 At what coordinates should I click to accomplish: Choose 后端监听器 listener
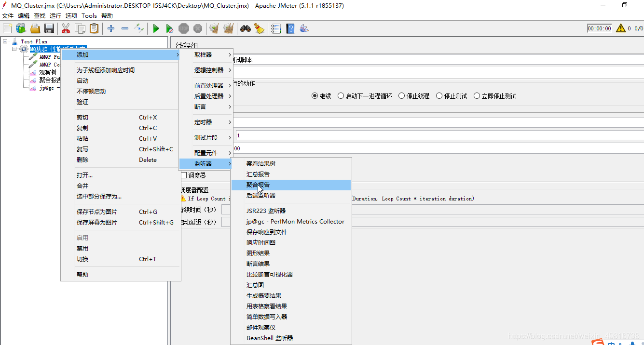(x=291, y=195)
